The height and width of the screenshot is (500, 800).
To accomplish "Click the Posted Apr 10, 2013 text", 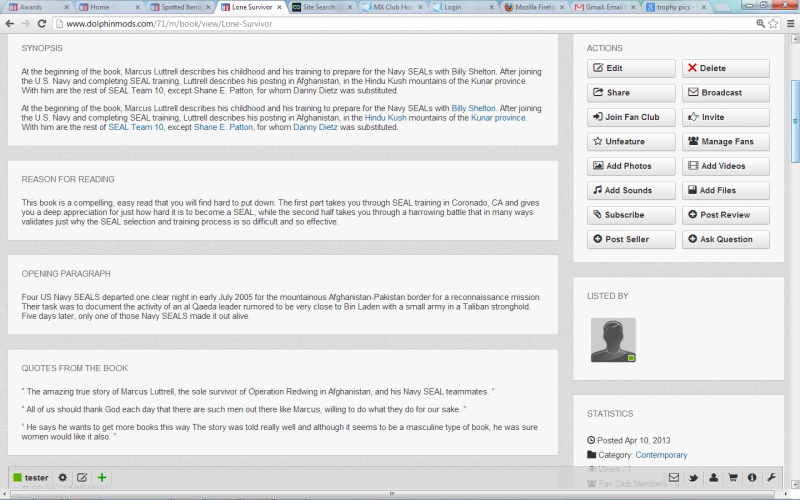I will 634,440.
